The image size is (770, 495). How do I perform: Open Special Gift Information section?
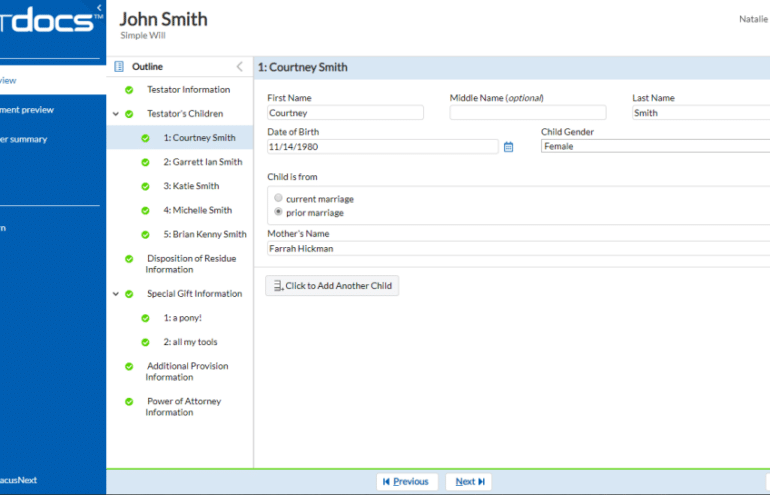[x=194, y=294]
